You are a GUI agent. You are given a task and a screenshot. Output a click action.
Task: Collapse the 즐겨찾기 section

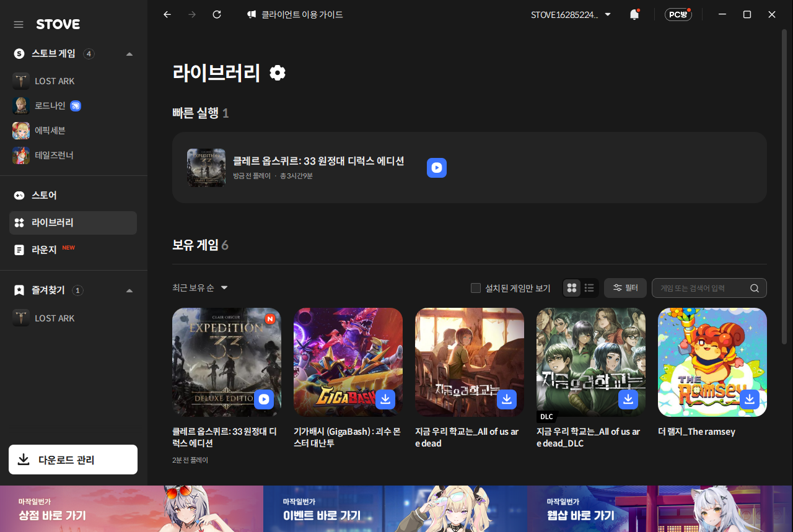click(129, 290)
